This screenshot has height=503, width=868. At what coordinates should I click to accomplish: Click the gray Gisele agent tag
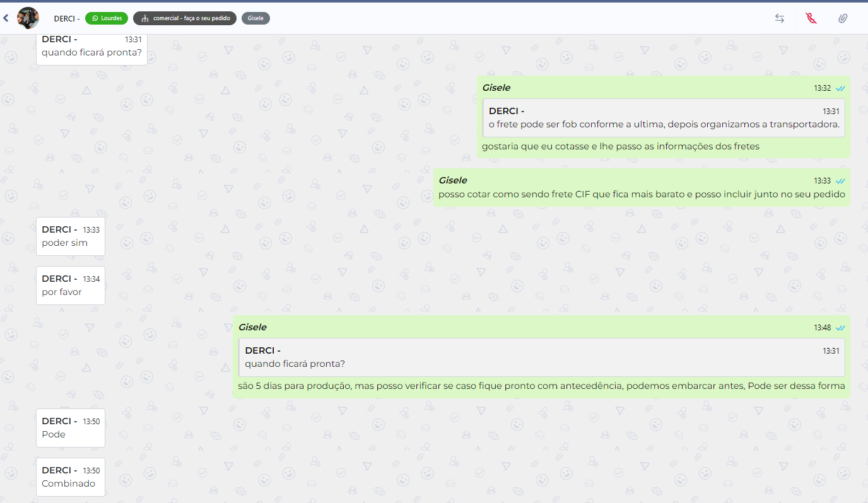[x=255, y=18]
